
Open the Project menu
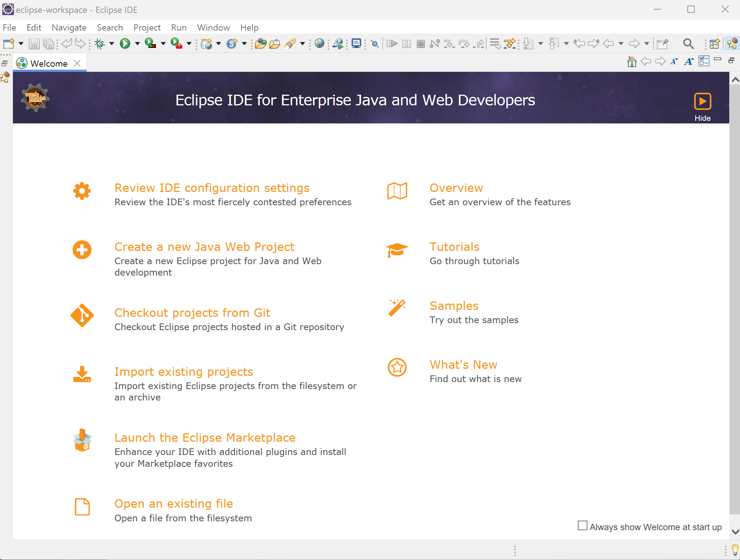(x=147, y=28)
